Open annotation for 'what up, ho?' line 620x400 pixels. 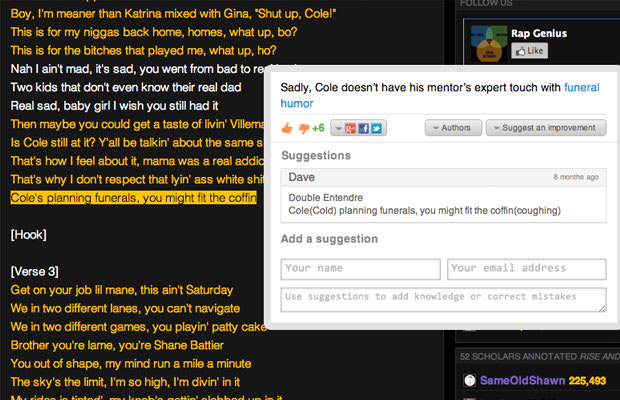tap(143, 51)
